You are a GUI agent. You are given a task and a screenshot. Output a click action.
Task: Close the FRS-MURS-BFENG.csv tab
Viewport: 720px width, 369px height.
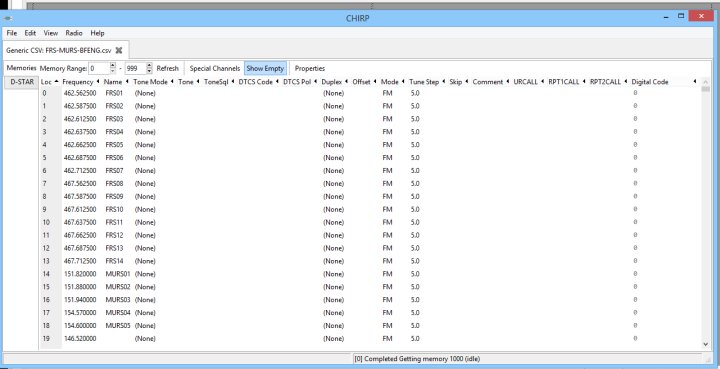coord(118,50)
